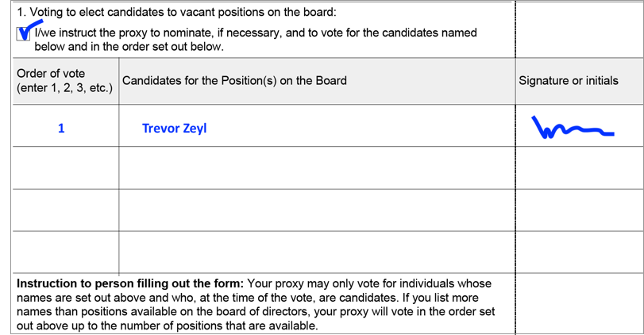This screenshot has height=335, width=644.
Task: Click the bold Instruction to person text
Action: pyautogui.click(x=130, y=283)
